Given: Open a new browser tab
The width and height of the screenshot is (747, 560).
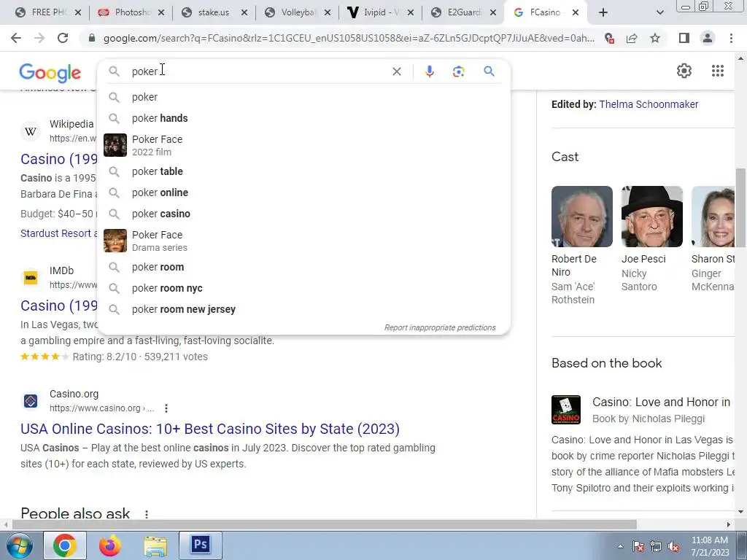Looking at the screenshot, I should 603,12.
